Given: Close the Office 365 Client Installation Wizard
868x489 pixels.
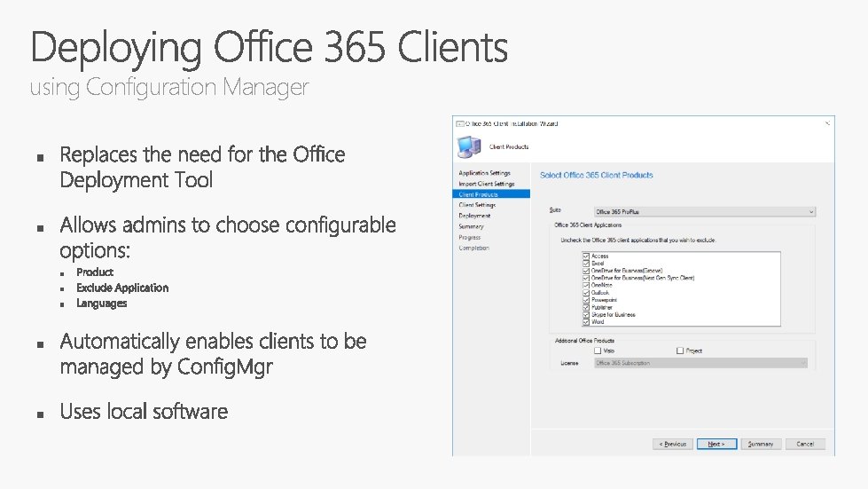Looking at the screenshot, I should [827, 123].
